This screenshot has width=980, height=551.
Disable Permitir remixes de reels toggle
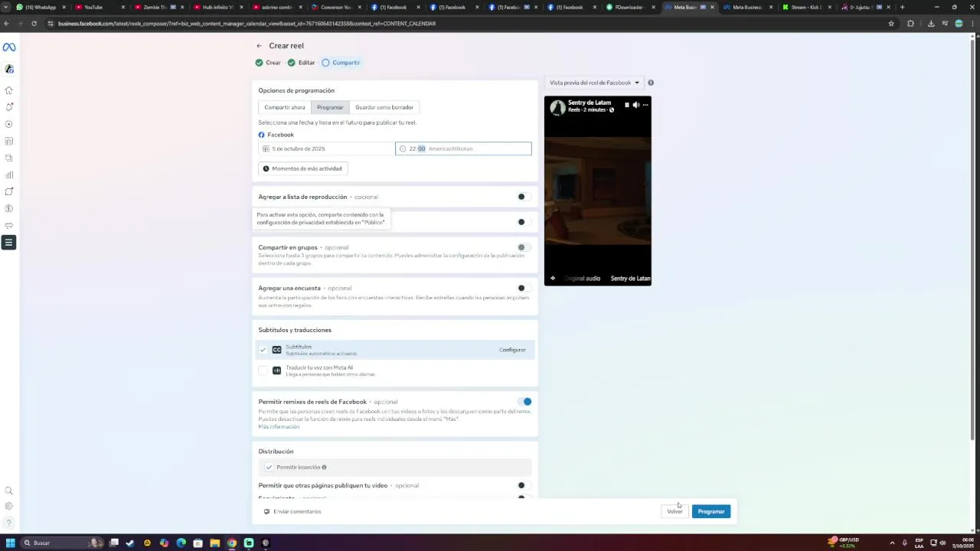pyautogui.click(x=524, y=402)
